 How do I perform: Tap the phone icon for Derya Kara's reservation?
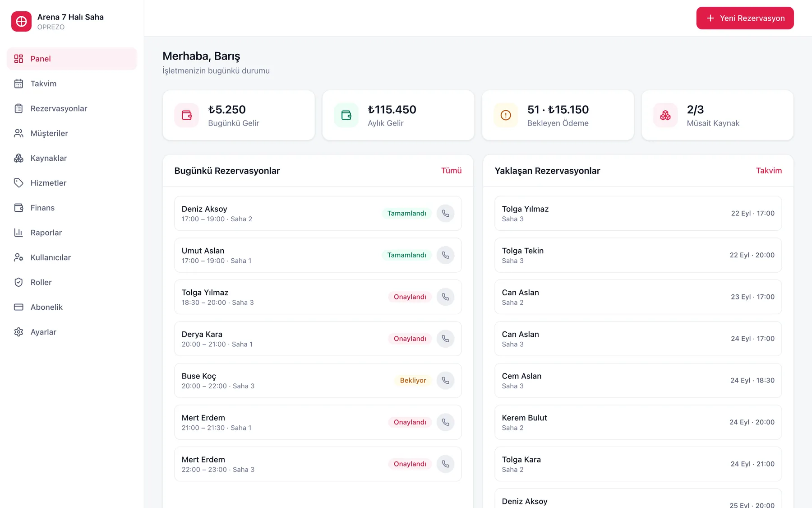click(445, 339)
